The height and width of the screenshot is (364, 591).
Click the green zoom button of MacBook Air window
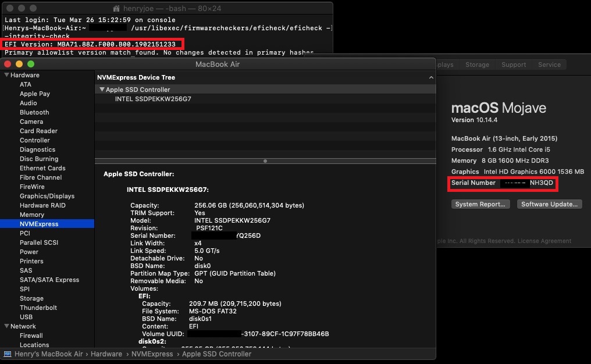31,64
